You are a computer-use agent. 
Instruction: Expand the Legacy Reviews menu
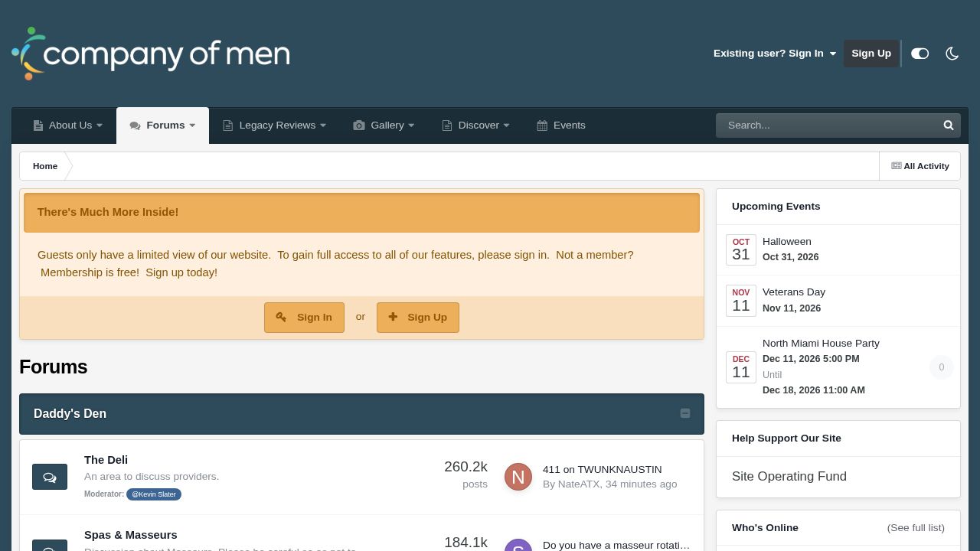point(274,126)
